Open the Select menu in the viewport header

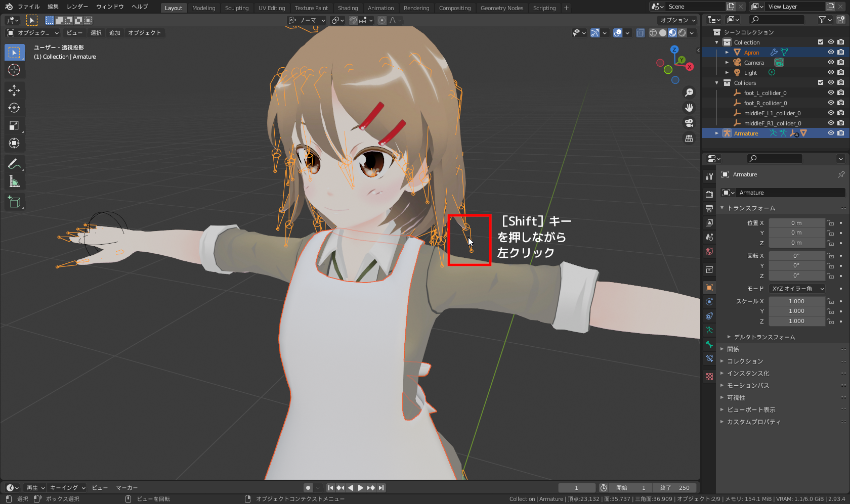pos(96,33)
